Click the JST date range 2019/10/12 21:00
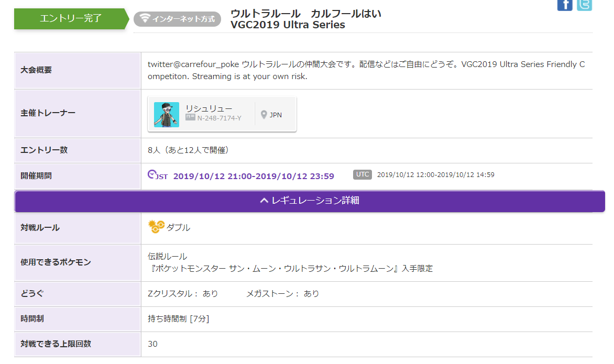This screenshot has width=614, height=364. 254,176
